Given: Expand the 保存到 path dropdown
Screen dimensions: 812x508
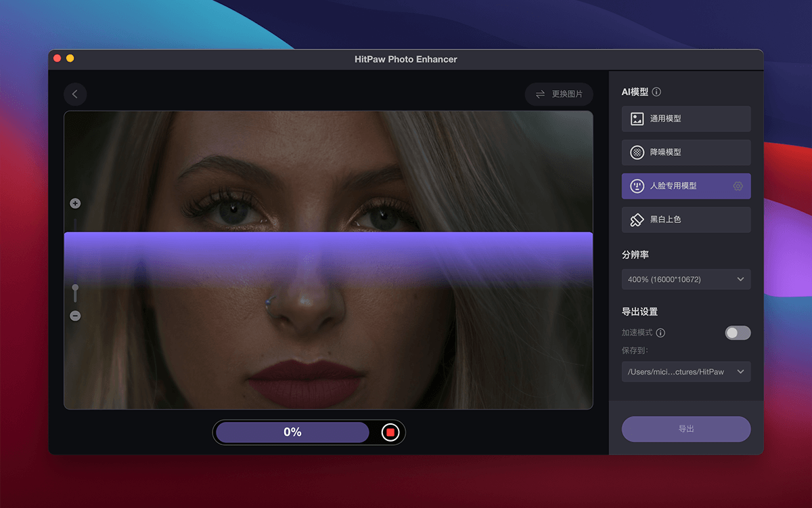Looking at the screenshot, I should click(686, 371).
